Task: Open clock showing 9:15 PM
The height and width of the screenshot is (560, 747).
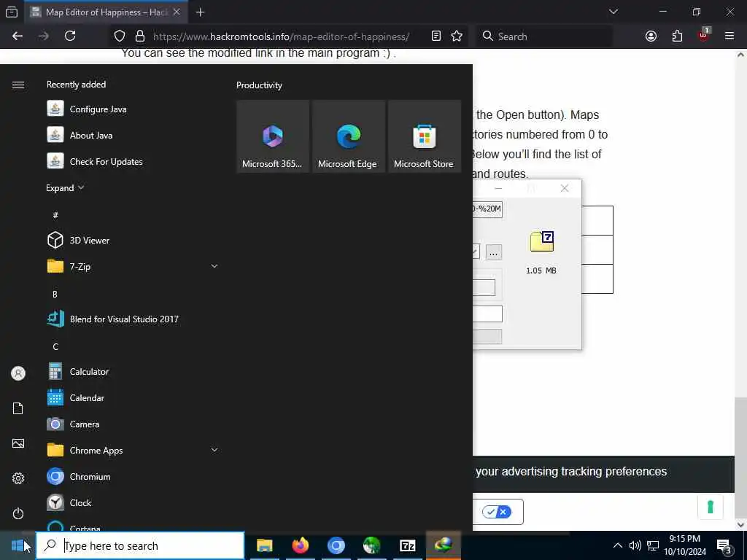Action: point(685,545)
